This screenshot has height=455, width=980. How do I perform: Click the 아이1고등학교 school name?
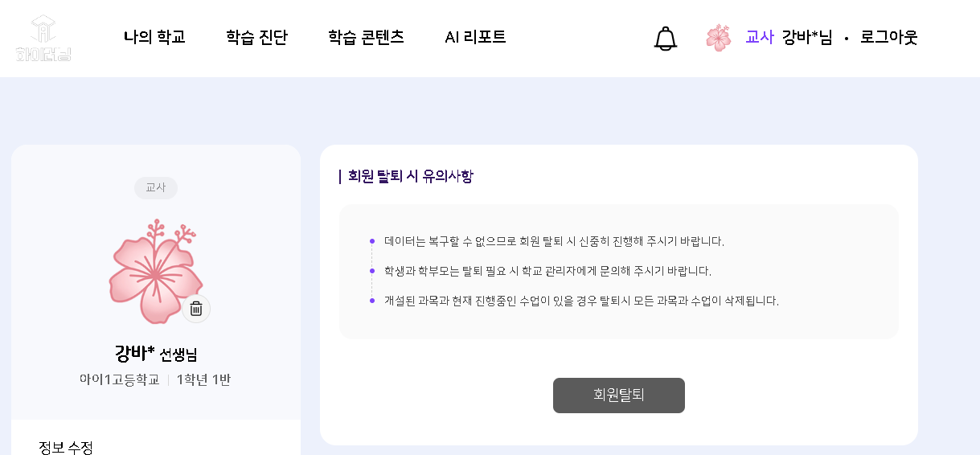pos(119,379)
